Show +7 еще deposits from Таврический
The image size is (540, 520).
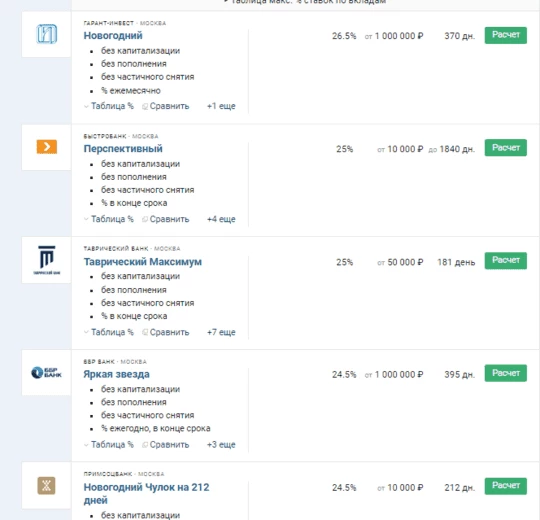click(221, 332)
